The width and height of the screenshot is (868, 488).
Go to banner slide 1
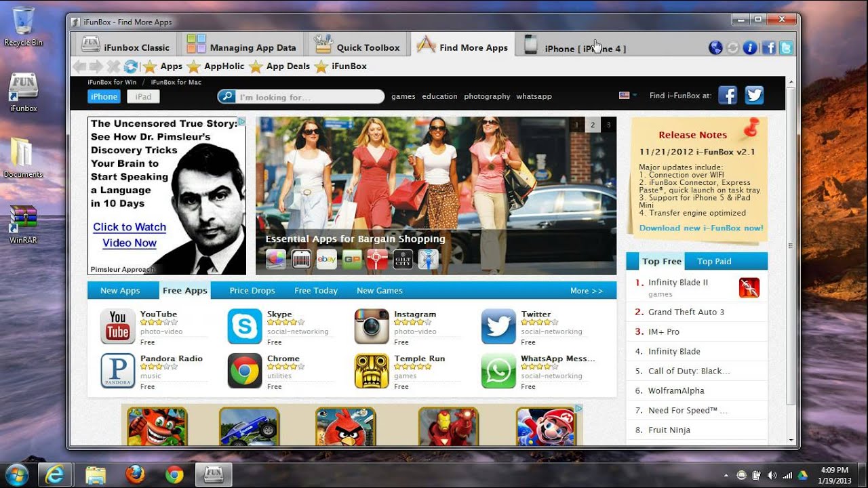click(577, 125)
